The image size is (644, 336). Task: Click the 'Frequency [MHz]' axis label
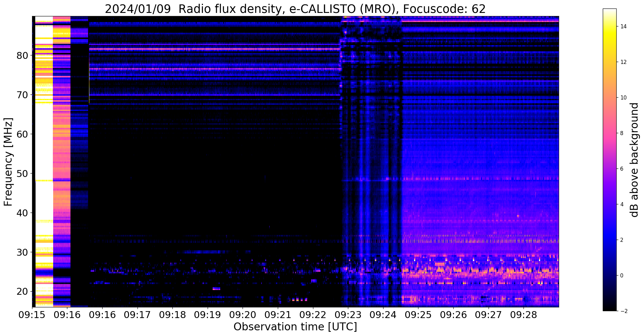[x=8, y=162]
